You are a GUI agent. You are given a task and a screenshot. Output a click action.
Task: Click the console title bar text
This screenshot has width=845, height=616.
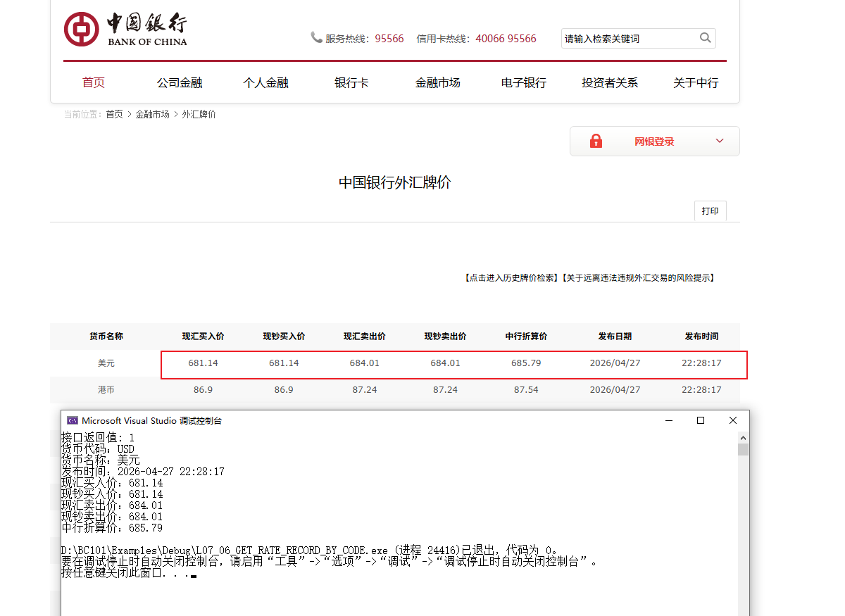[151, 420]
